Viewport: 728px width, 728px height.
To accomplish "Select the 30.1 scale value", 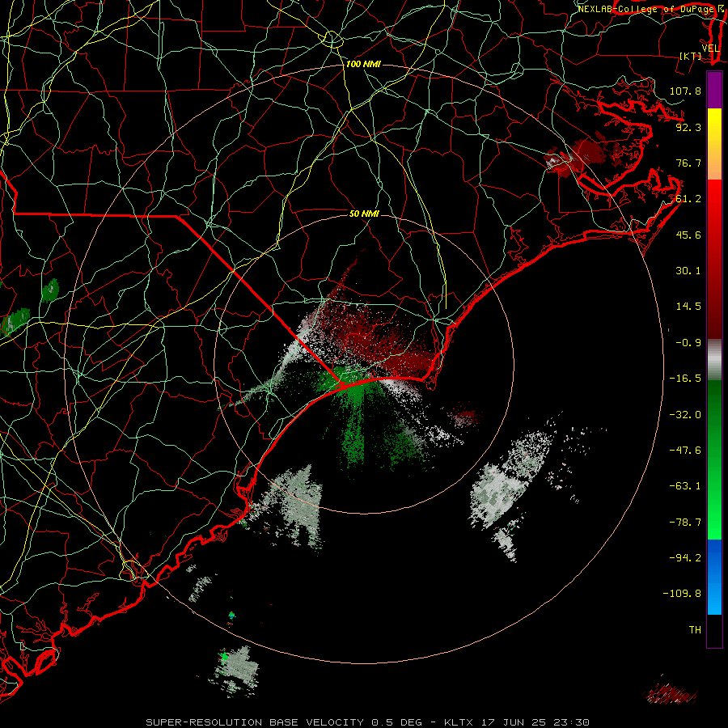I will [x=688, y=271].
